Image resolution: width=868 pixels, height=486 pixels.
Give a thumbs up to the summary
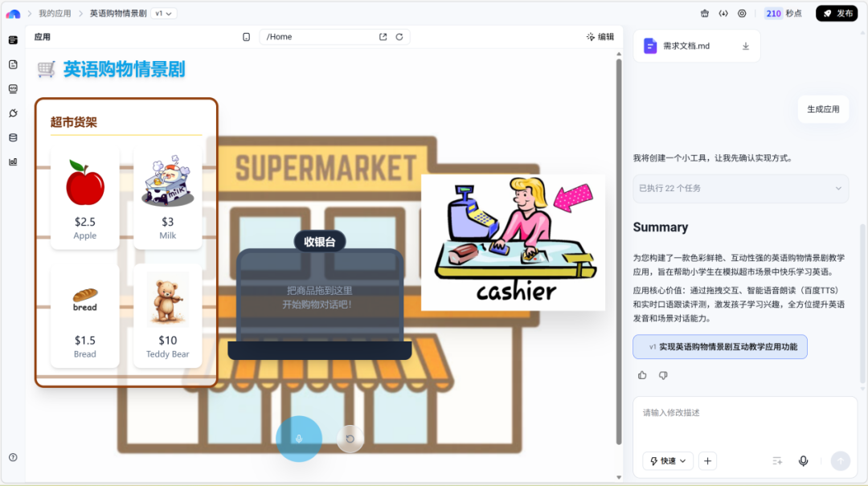(x=641, y=375)
